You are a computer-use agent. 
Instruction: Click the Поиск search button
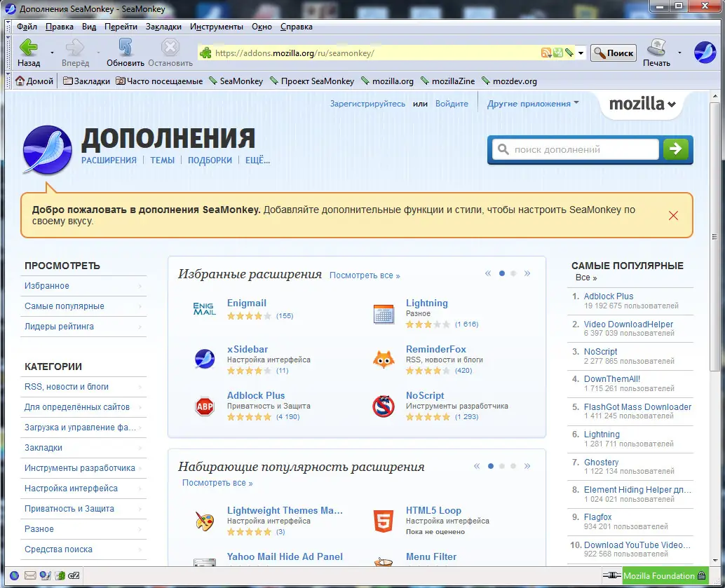point(613,53)
